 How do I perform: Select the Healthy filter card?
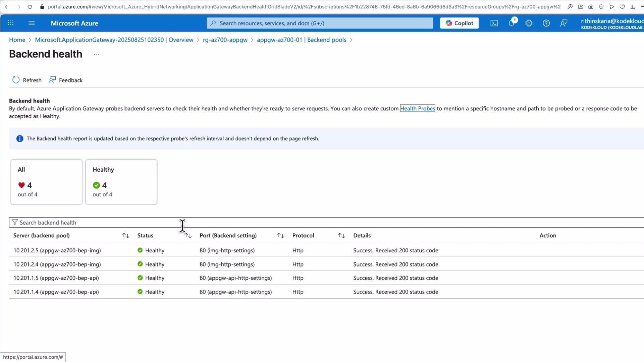click(x=121, y=182)
